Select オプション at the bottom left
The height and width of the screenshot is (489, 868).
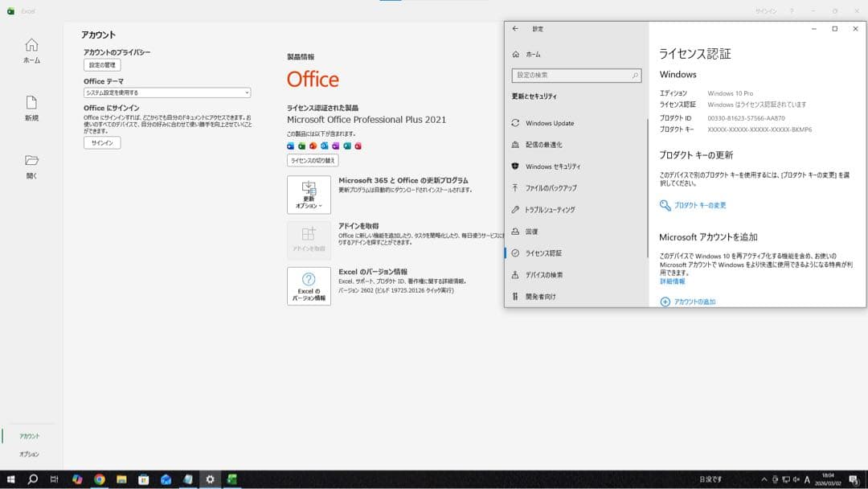pos(31,454)
